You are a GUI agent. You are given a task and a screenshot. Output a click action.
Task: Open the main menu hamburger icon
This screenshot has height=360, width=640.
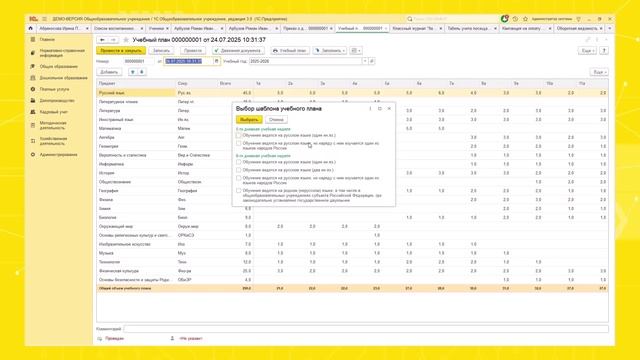44,19
